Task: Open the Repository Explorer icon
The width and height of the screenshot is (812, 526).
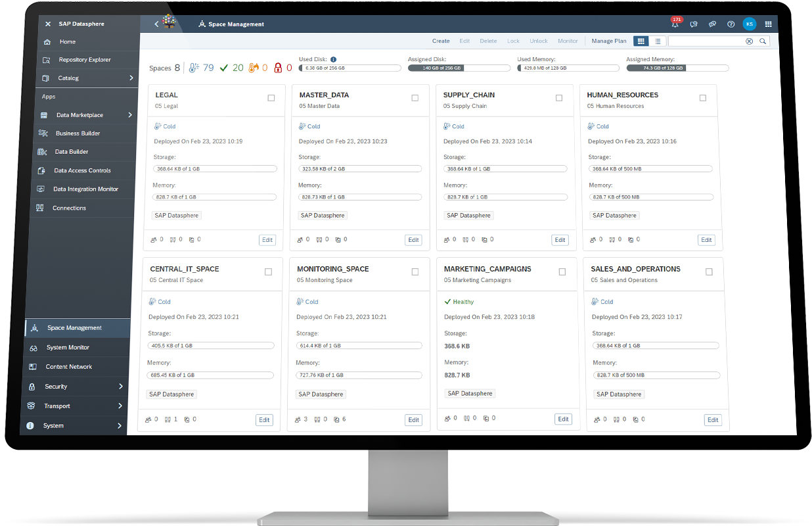Action: pyautogui.click(x=46, y=60)
